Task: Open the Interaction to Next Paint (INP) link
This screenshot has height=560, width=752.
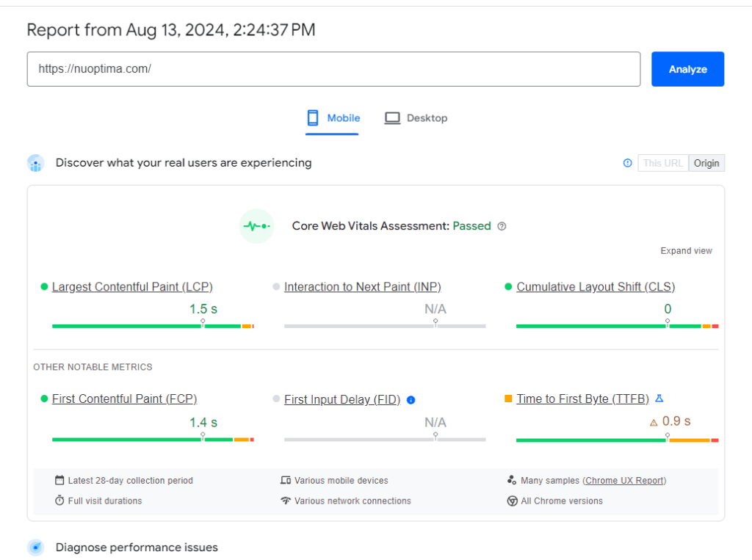Action: point(363,287)
